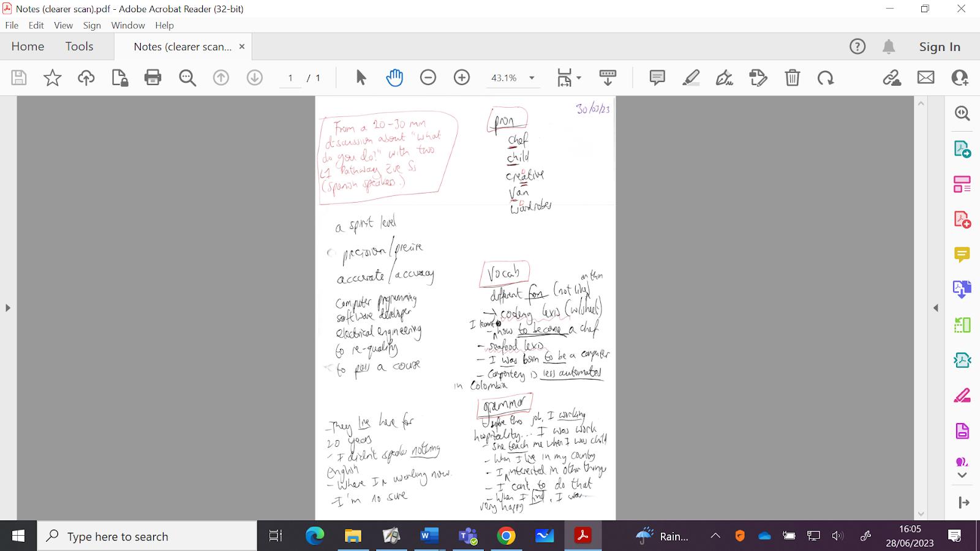Share a link to the file
This screenshot has width=980, height=551.
tap(892, 78)
